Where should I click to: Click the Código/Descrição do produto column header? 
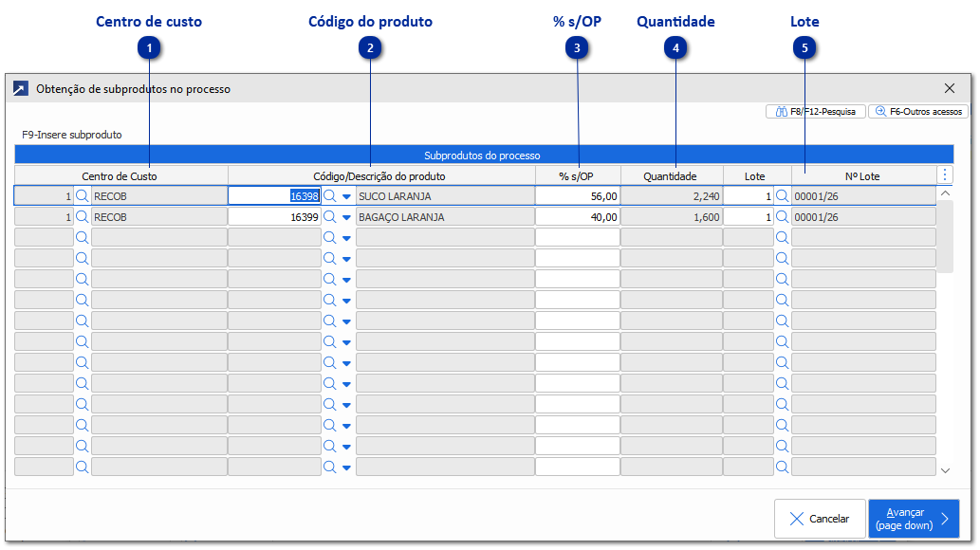click(381, 175)
